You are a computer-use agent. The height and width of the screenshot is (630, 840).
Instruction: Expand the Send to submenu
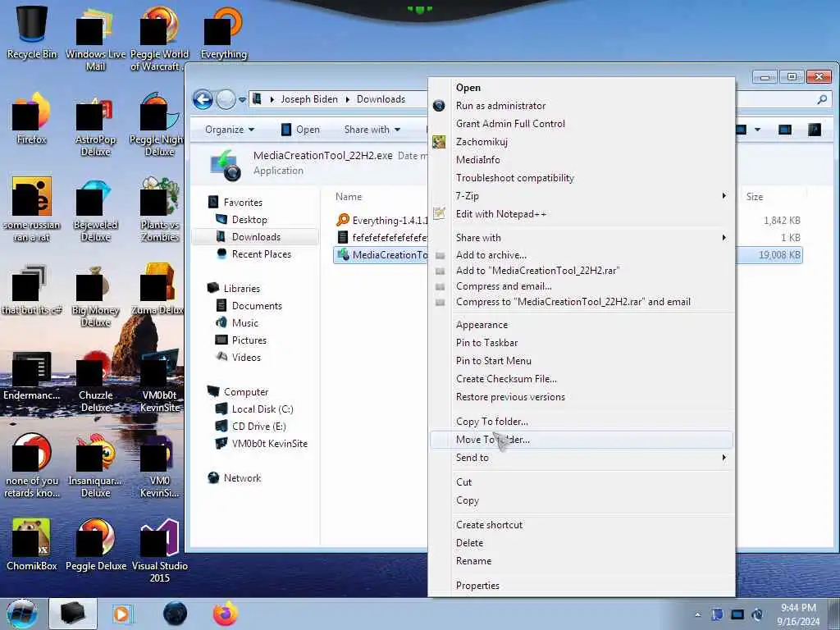582,458
